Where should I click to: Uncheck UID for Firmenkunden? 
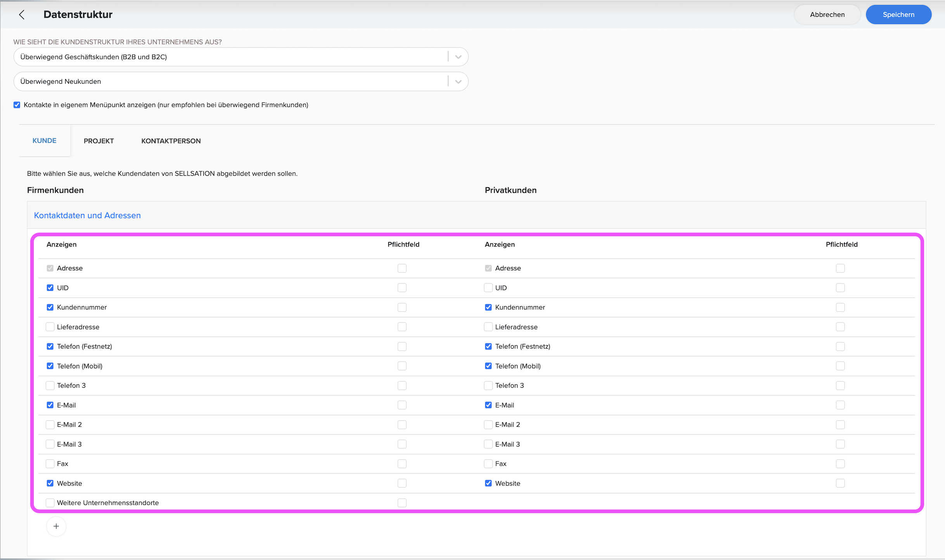click(x=50, y=288)
